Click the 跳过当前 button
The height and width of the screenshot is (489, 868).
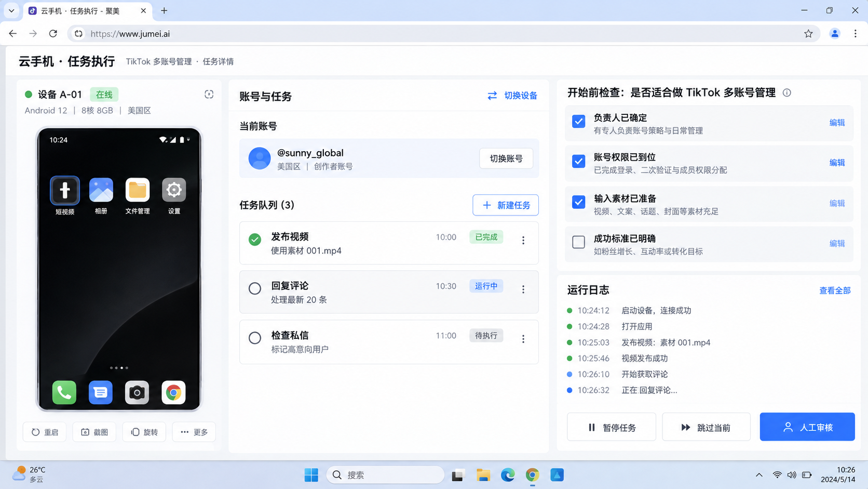pyautogui.click(x=706, y=427)
